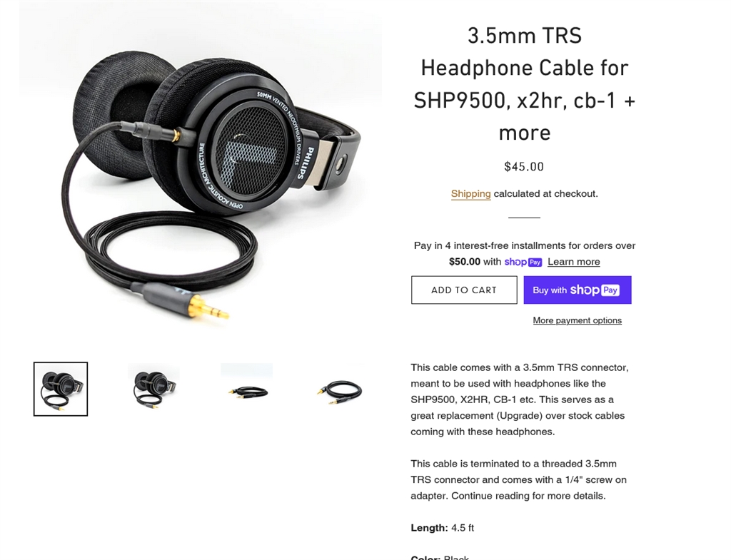Click the $45.00 price text
The height and width of the screenshot is (560, 731).
524,167
